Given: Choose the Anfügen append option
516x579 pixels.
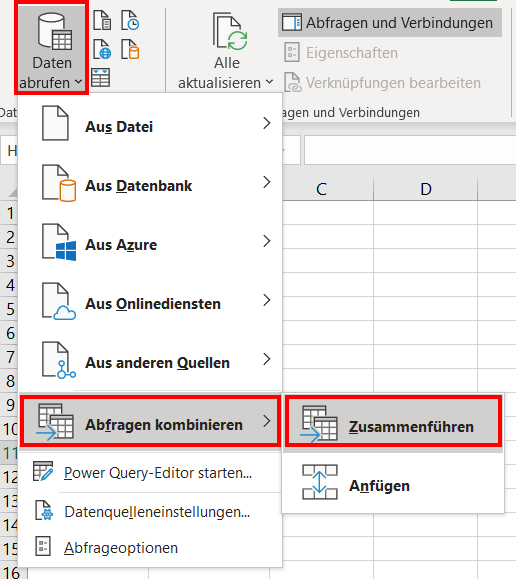Looking at the screenshot, I should click(393, 483).
